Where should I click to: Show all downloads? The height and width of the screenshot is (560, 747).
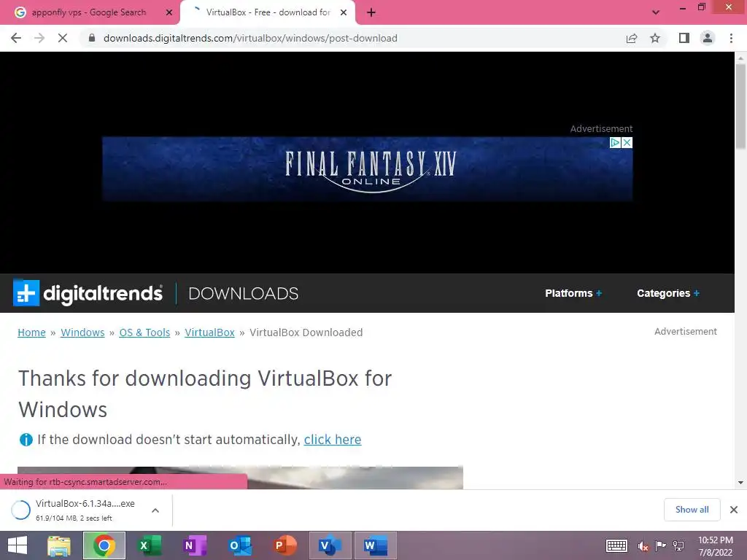tap(692, 510)
